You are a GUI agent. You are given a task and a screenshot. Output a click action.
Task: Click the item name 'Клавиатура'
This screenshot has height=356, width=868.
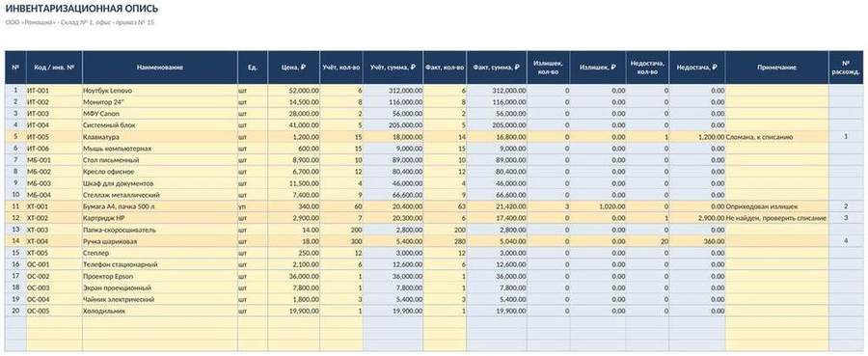pyautogui.click(x=160, y=137)
